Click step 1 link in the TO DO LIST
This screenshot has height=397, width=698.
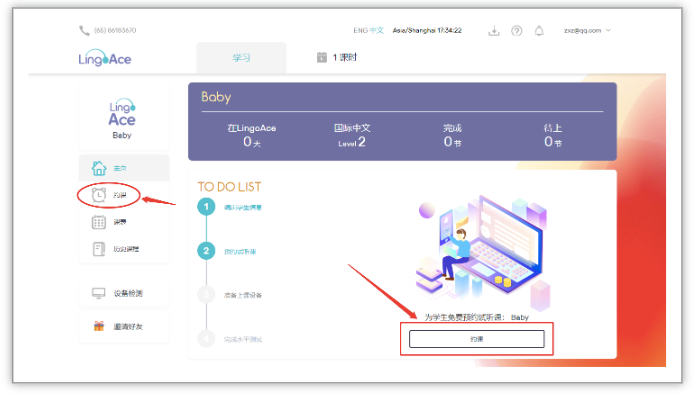tap(243, 207)
